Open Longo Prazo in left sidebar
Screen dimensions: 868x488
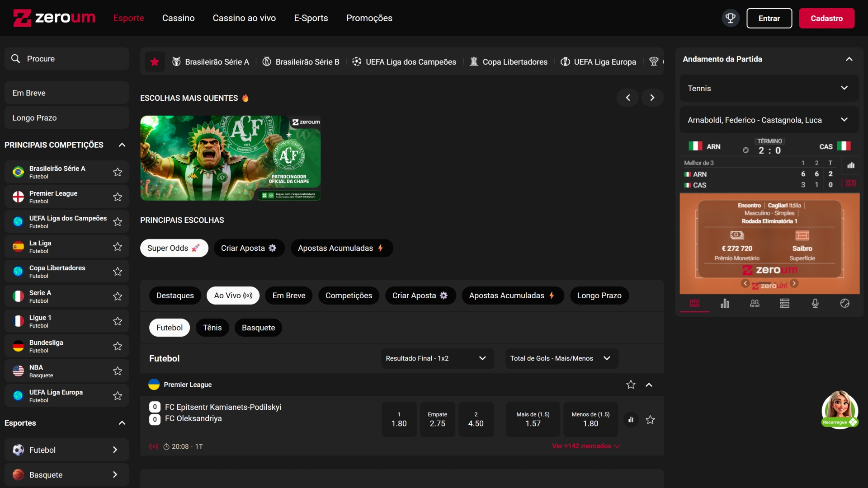66,117
